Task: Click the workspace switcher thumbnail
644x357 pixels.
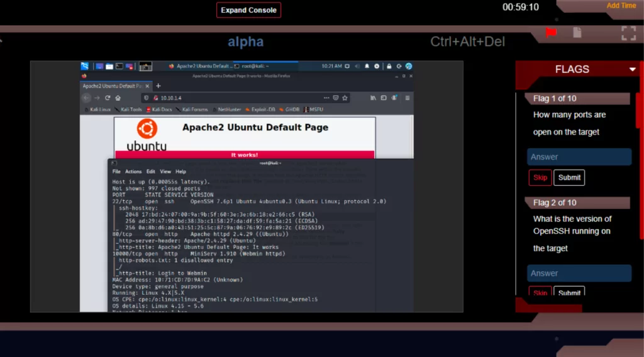Action: click(145, 66)
